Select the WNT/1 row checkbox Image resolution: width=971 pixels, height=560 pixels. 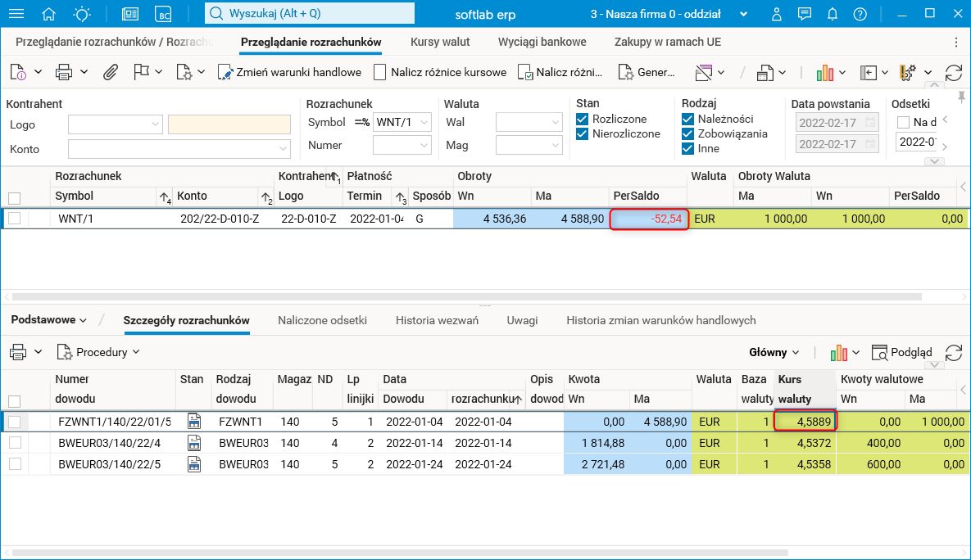(x=14, y=219)
